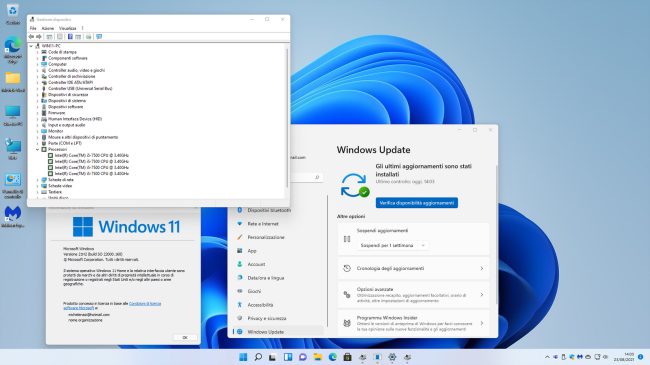Expand the Schede video node
The image size is (650, 365).
(x=37, y=186)
